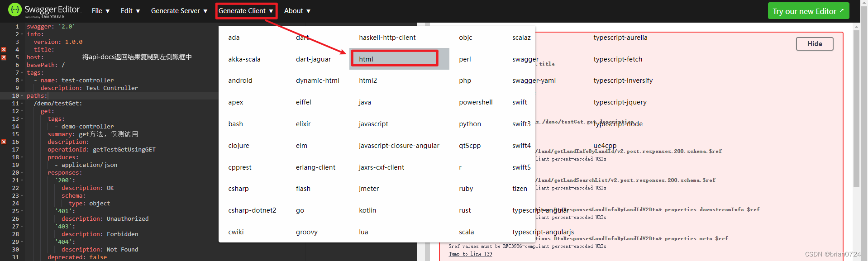The image size is (868, 261).
Task: Click the Hide errors button
Action: pos(815,44)
